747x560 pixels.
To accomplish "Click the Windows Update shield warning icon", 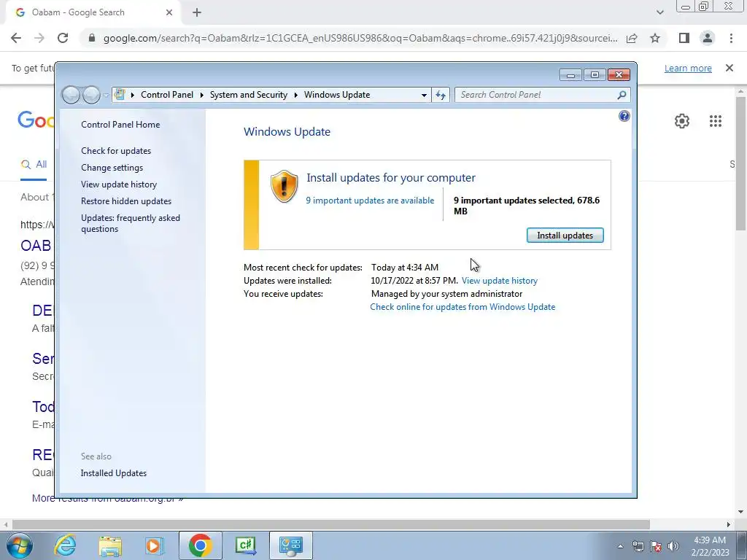I will [x=285, y=186].
